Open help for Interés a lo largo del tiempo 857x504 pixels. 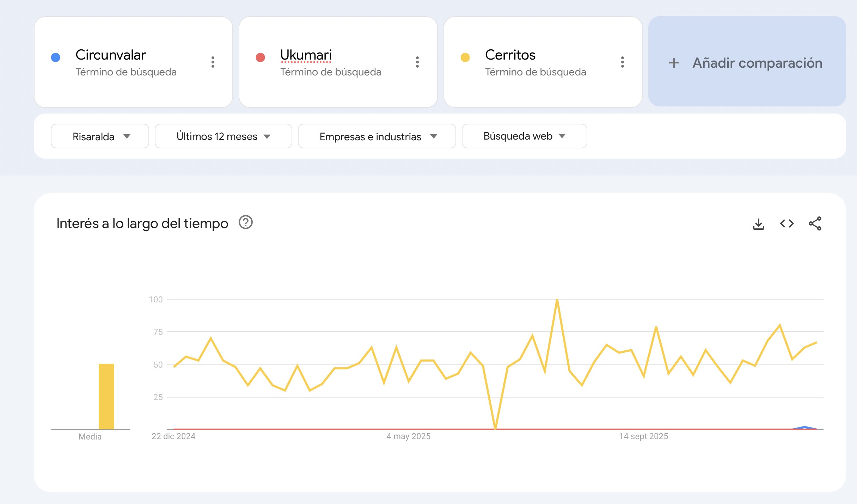coord(246,222)
